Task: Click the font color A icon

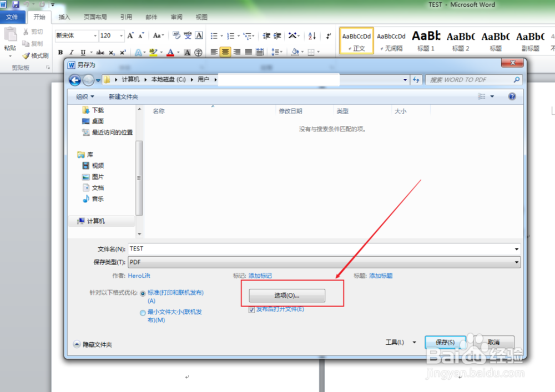Action: coord(170,52)
